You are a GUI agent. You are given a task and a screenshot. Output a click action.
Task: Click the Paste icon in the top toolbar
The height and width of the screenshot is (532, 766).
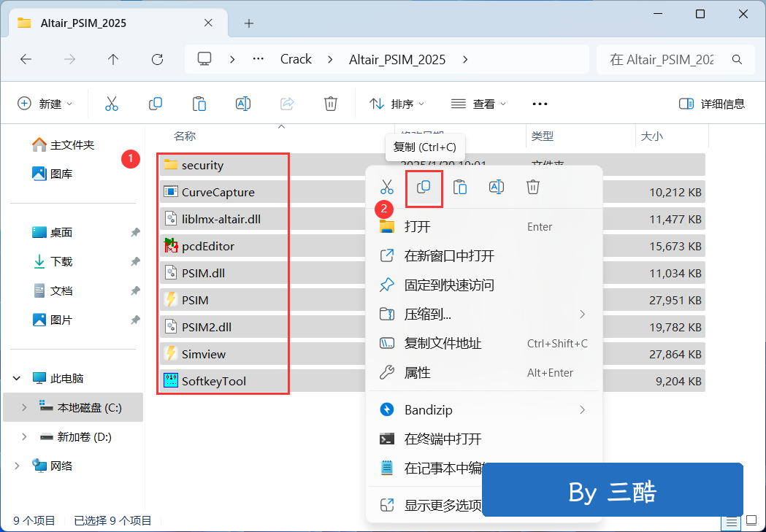point(199,104)
